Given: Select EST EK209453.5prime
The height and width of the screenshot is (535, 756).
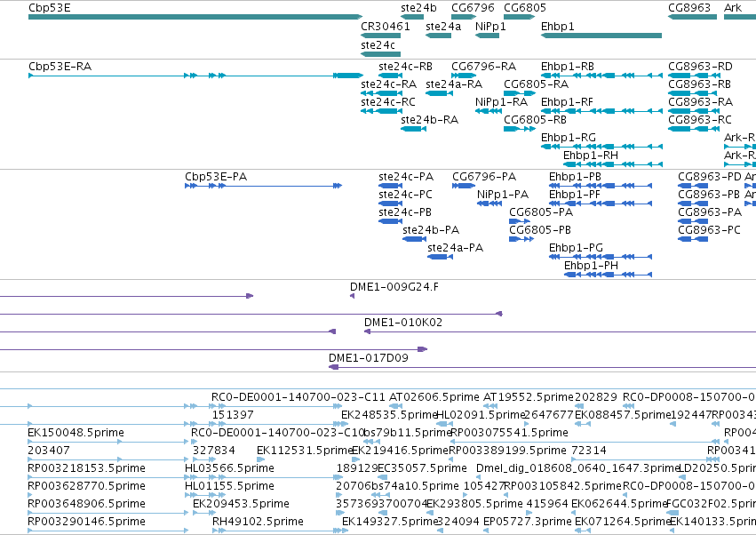Looking at the screenshot, I should [x=241, y=504].
